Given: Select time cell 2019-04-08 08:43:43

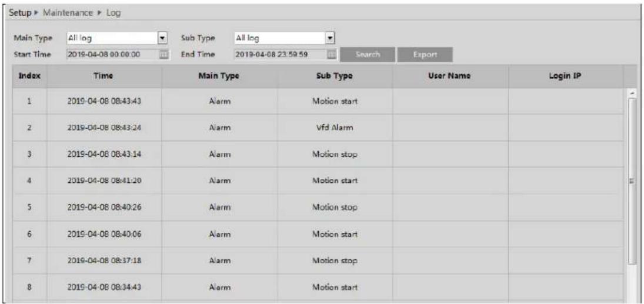Looking at the screenshot, I should pos(104,101).
